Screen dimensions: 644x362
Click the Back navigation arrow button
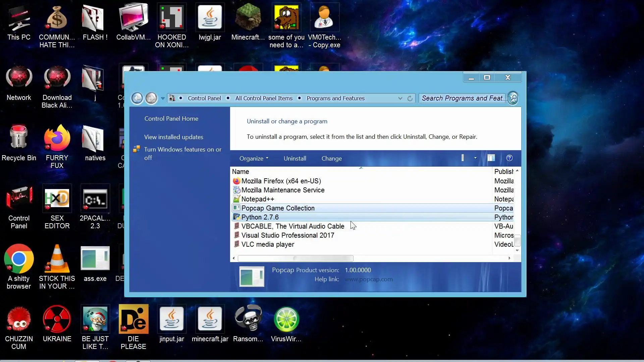137,98
